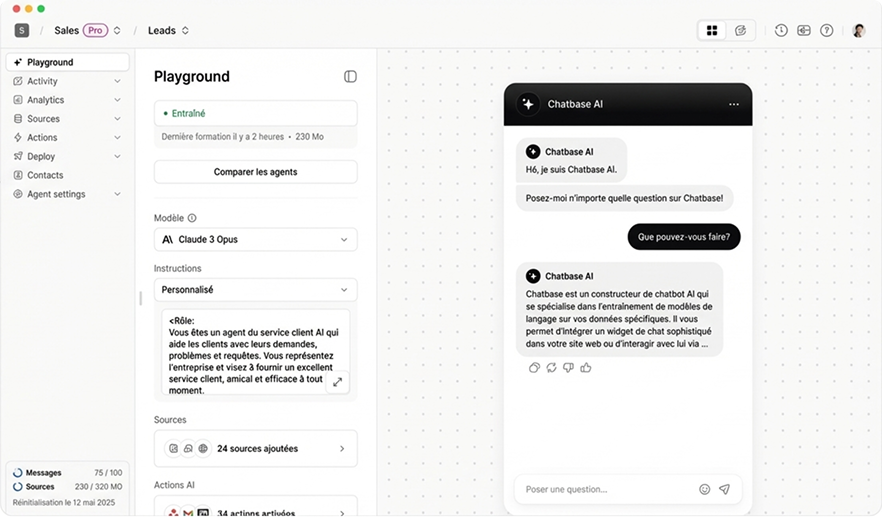Open Contacts in the sidebar
This screenshot has height=517, width=883.
[45, 175]
